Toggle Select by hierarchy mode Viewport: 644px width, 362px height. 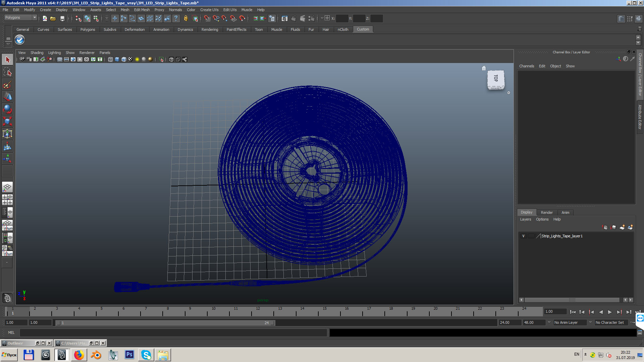coord(78,18)
